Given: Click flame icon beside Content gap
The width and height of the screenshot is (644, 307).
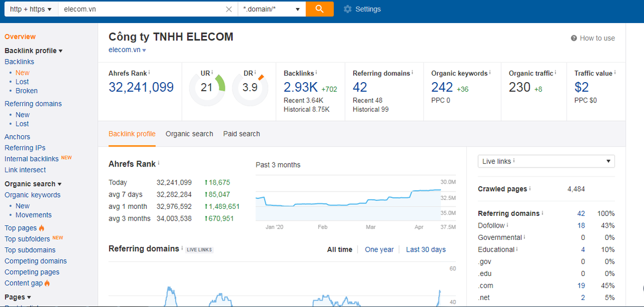Looking at the screenshot, I should (x=47, y=283).
